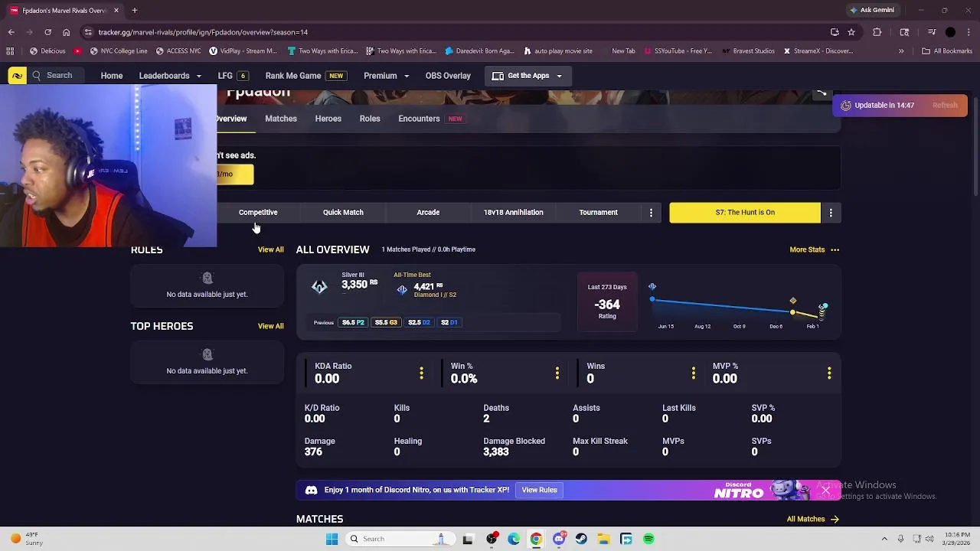980x551 pixels.
Task: Open File Explorer from the taskbar
Action: (x=603, y=539)
